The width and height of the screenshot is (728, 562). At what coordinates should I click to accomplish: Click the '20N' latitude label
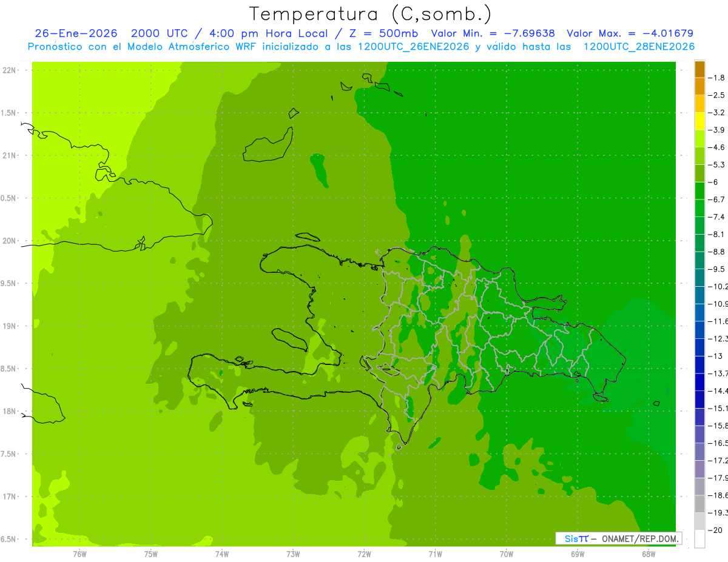click(x=9, y=241)
